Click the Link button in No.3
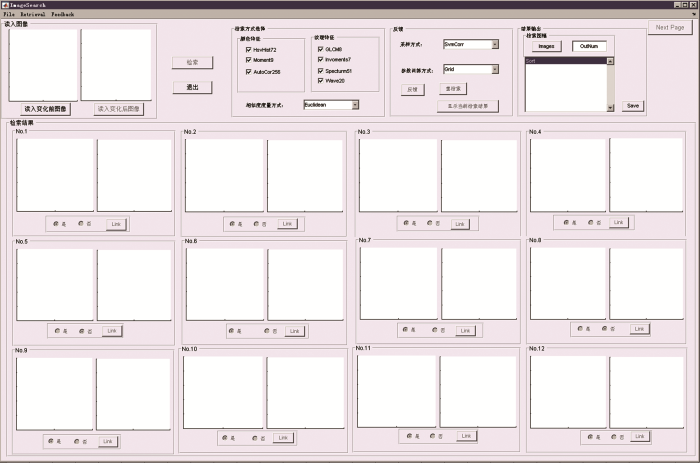The height and width of the screenshot is (463, 700). coord(460,224)
